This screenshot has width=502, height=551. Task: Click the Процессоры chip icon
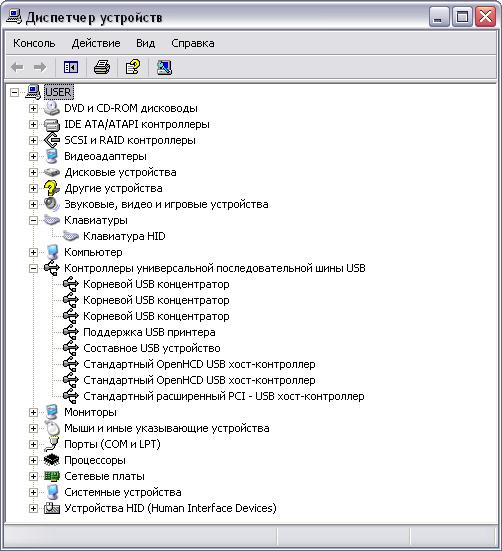[x=52, y=460]
